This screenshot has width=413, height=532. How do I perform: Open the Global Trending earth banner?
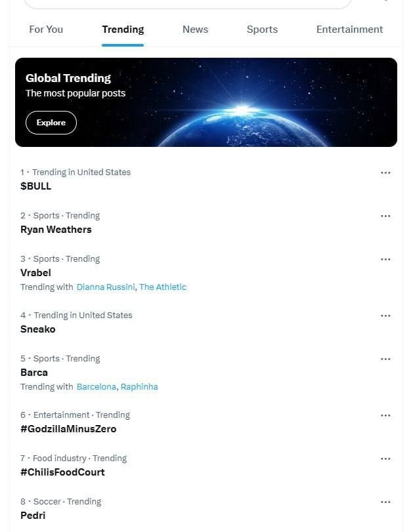206,102
